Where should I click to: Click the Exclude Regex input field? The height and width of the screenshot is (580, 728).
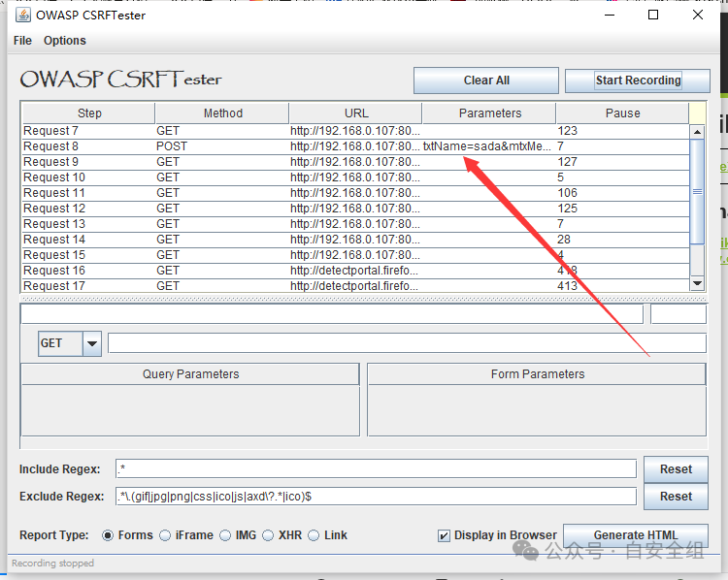pos(376,497)
